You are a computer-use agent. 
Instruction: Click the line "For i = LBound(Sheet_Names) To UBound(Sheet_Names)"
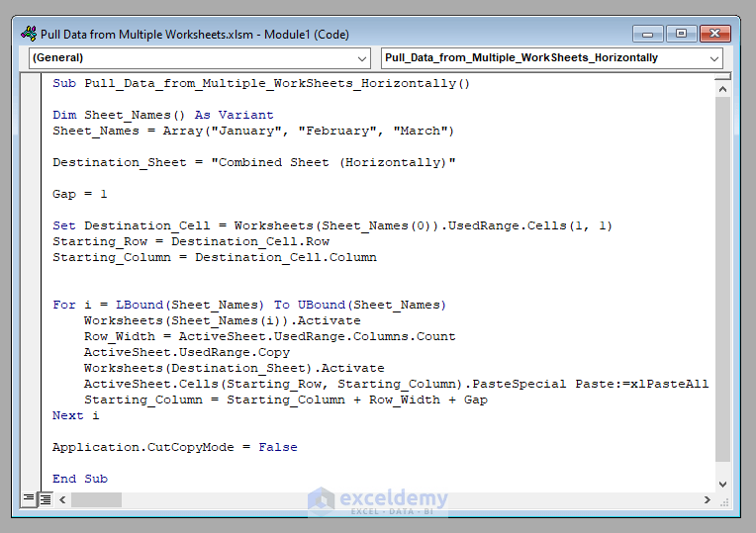(249, 305)
